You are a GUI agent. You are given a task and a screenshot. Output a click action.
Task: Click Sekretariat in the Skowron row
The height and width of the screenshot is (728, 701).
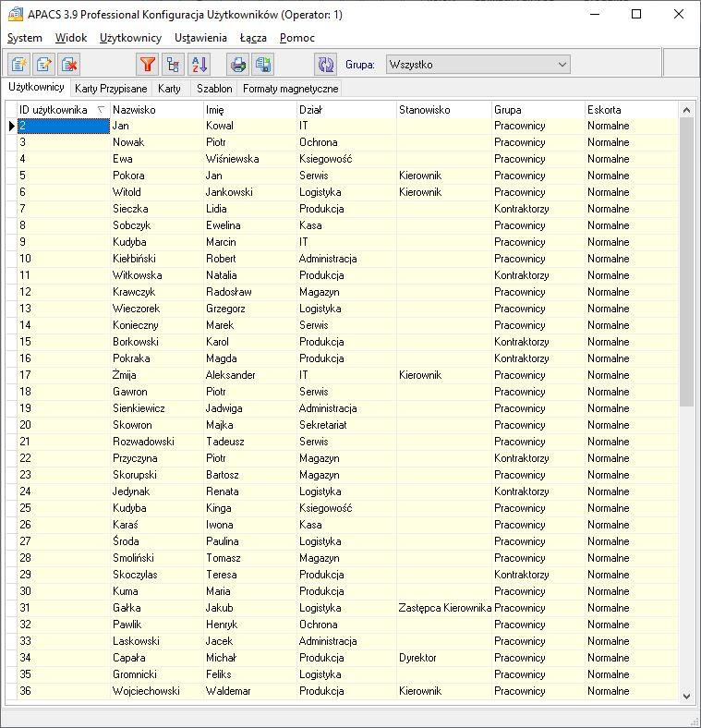pyautogui.click(x=323, y=425)
